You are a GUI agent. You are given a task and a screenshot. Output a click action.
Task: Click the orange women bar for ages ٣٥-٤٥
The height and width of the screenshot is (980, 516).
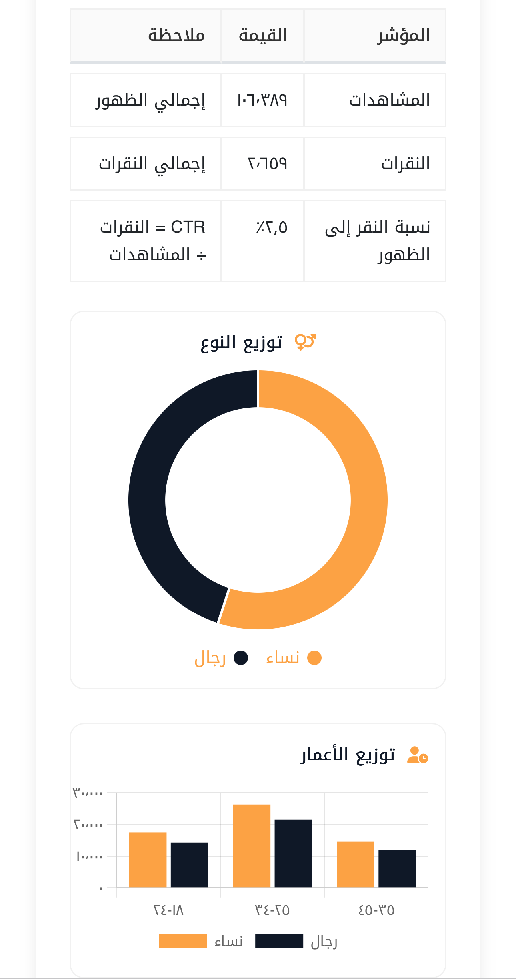356,864
